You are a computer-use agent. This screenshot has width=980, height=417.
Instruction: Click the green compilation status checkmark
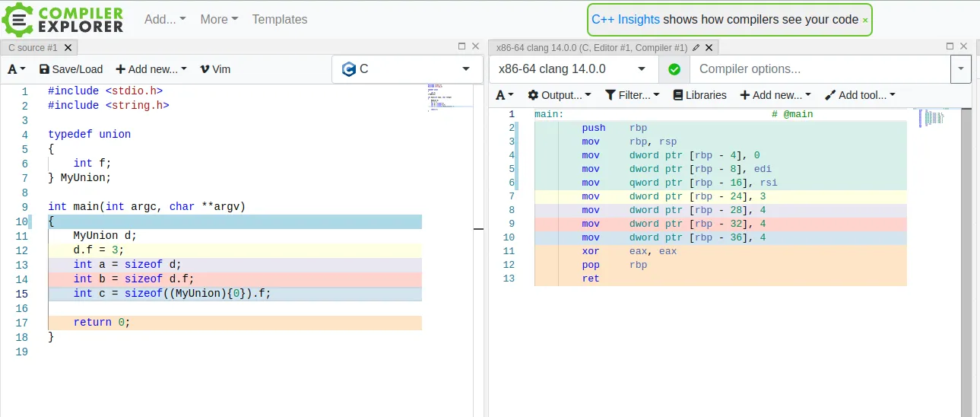tap(674, 69)
